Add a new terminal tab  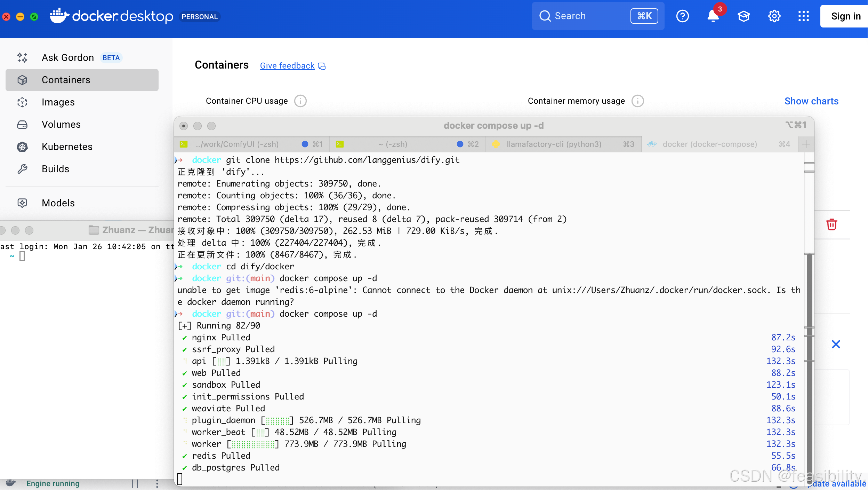coord(806,144)
